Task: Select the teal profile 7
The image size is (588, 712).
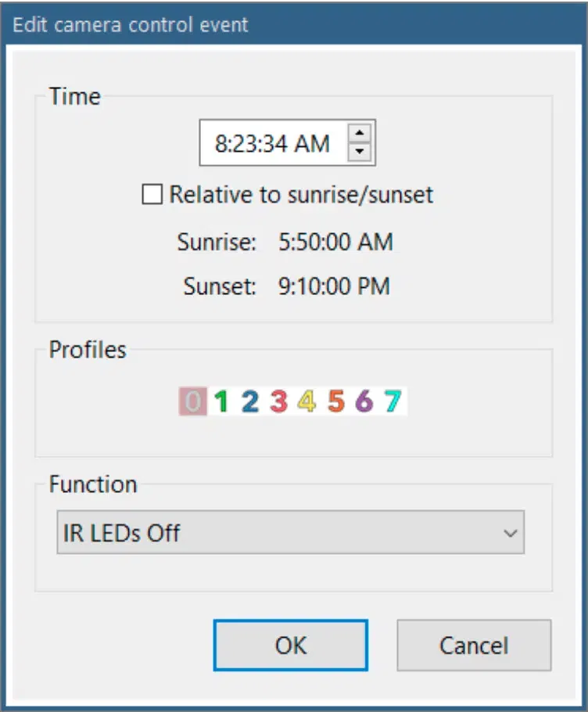Action: (393, 402)
